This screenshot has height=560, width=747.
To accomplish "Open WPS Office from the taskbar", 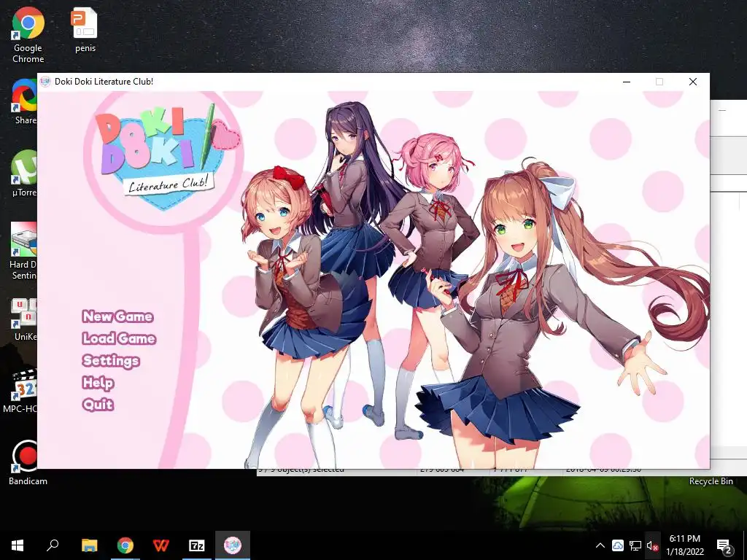I will tap(161, 545).
